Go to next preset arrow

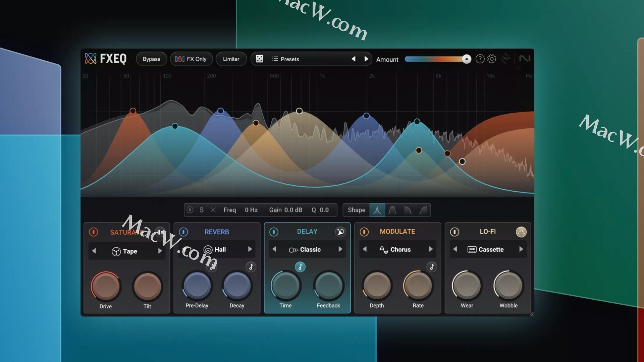point(366,59)
